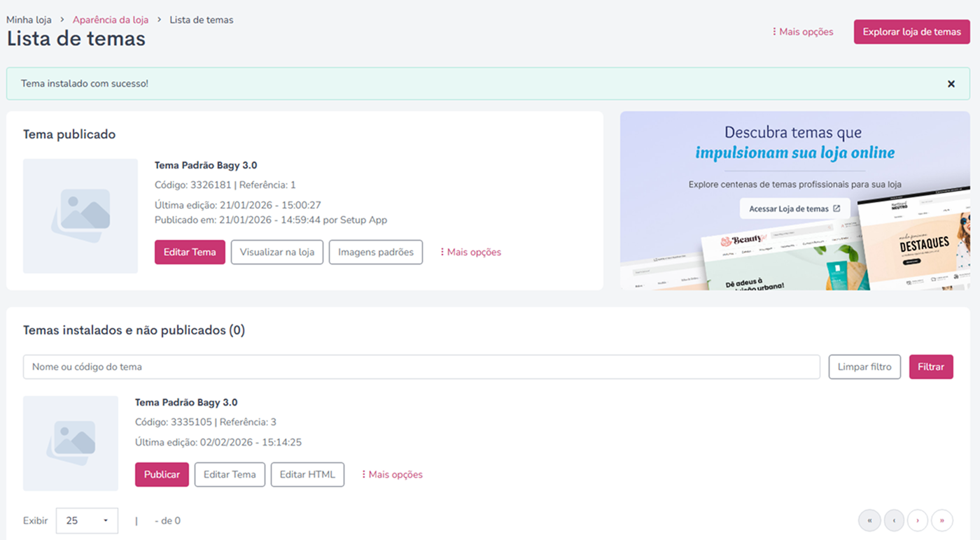Go to next page arrow
The image size is (980, 540).
[x=918, y=520]
